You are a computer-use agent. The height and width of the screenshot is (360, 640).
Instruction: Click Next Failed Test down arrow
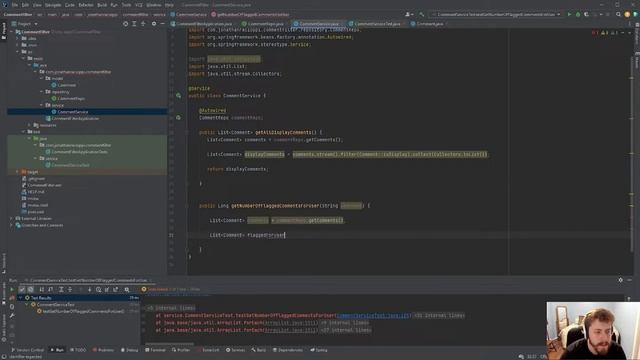(x=89, y=289)
